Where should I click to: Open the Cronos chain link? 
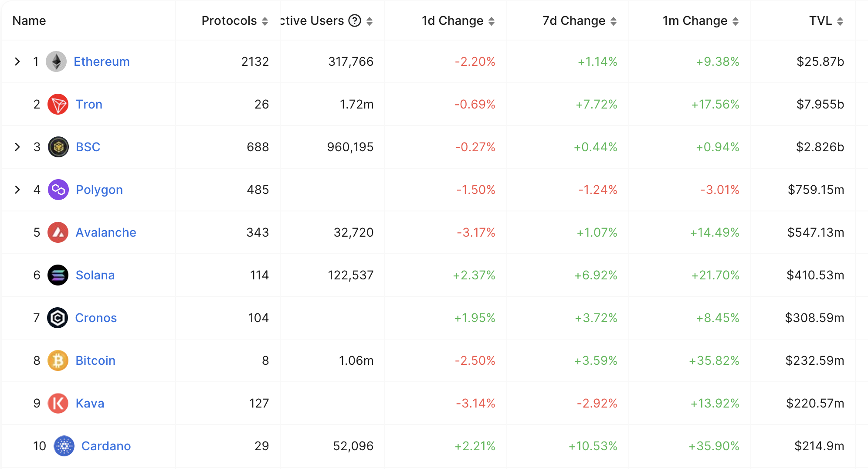click(96, 318)
